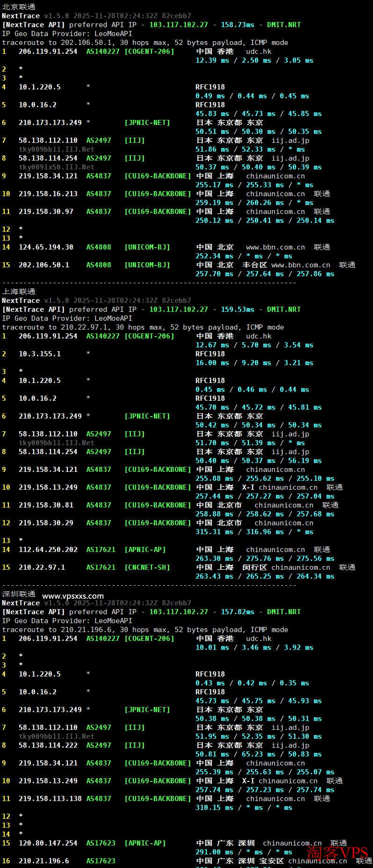The width and height of the screenshot is (373, 868).
Task: Click the tky009ix50.IIJ.Net hostname
Action: pyautogui.click(x=56, y=167)
